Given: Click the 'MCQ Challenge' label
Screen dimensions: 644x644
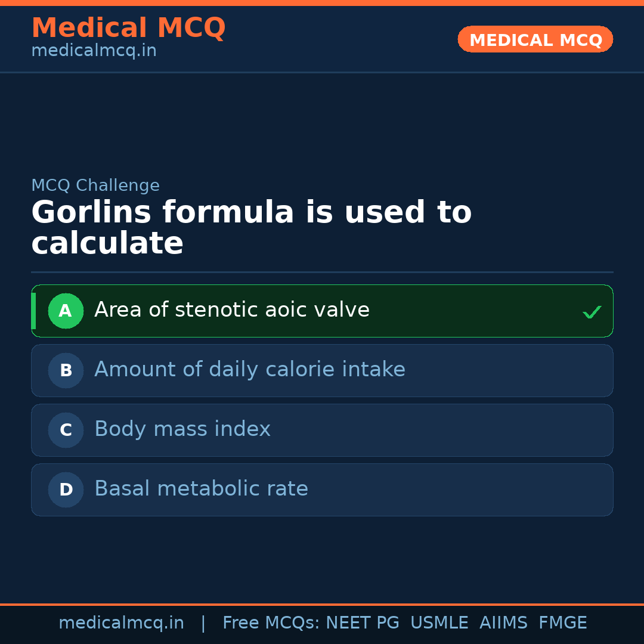Looking at the screenshot, I should [95, 185].
